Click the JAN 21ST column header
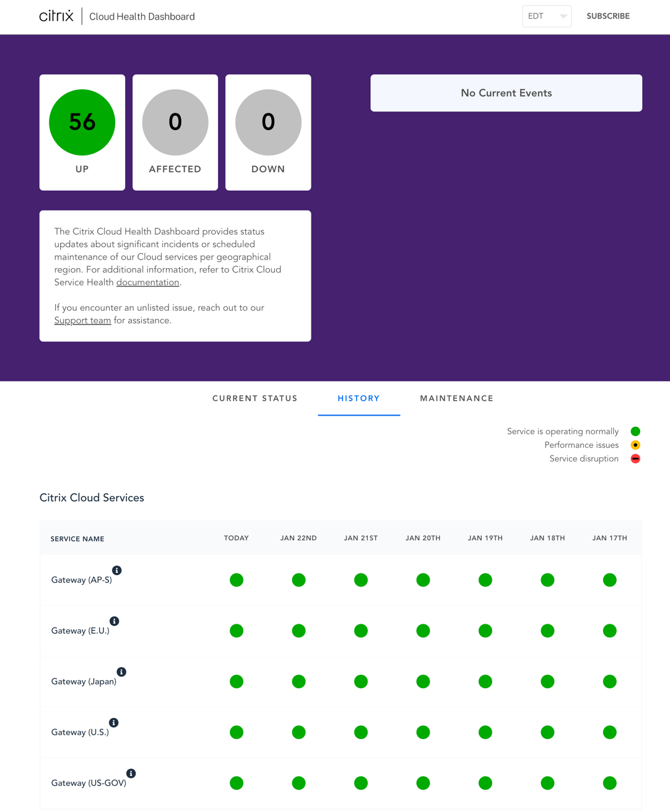The height and width of the screenshot is (812, 670). click(361, 538)
